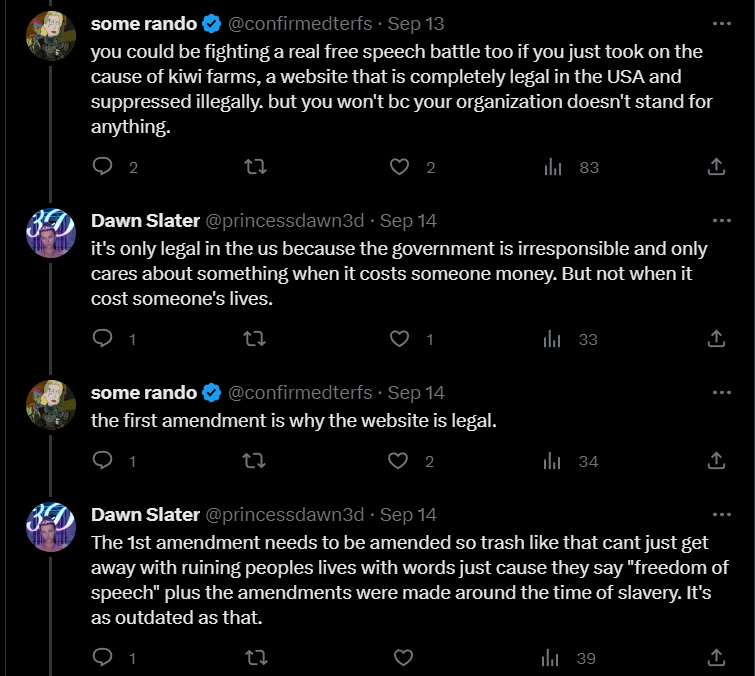Viewport: 755px width, 676px height.
Task: Retweet Dawn Slater's tweet with 33 views
Action: (x=254, y=338)
